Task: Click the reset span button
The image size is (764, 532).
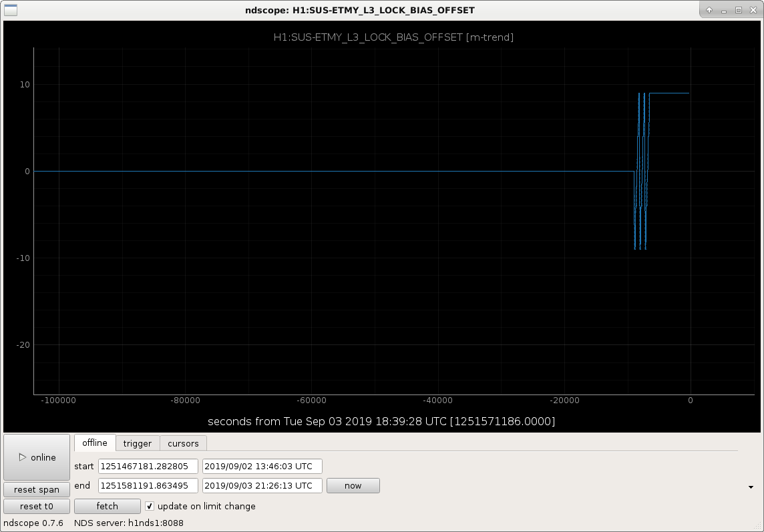Action: click(37, 490)
